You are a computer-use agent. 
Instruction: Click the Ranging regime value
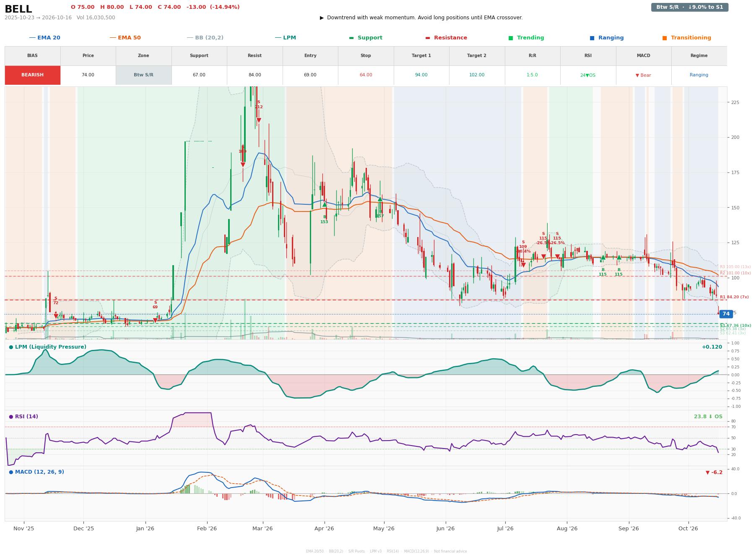pos(699,75)
